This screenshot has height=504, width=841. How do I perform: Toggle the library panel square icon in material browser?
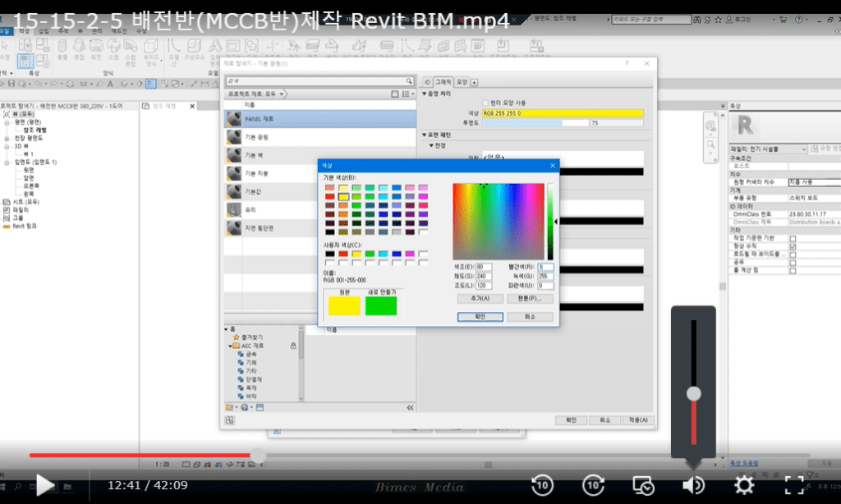(x=395, y=94)
